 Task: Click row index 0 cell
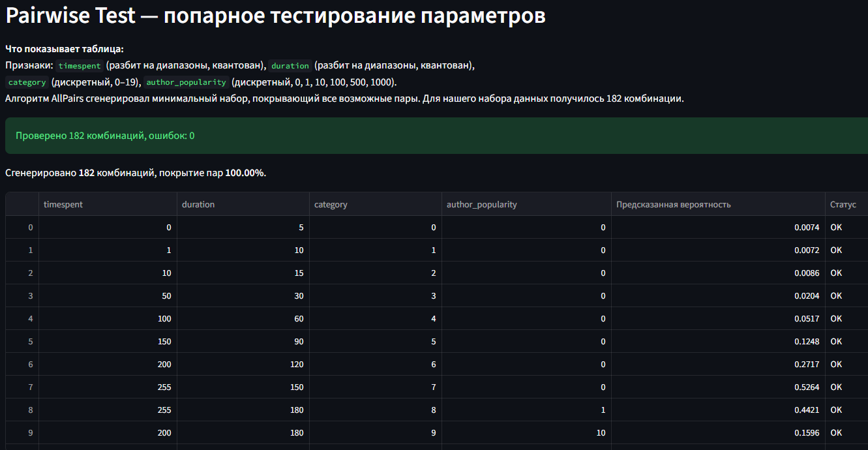tap(22, 227)
